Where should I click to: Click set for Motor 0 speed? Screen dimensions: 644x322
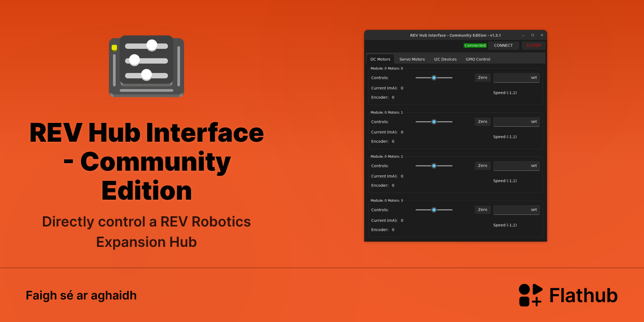point(534,78)
